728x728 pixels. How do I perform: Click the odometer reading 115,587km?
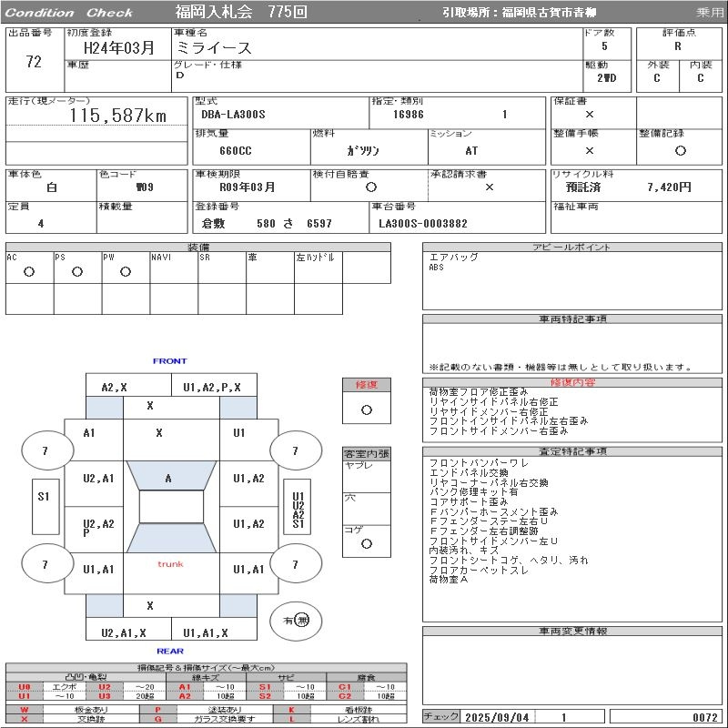pyautogui.click(x=118, y=116)
